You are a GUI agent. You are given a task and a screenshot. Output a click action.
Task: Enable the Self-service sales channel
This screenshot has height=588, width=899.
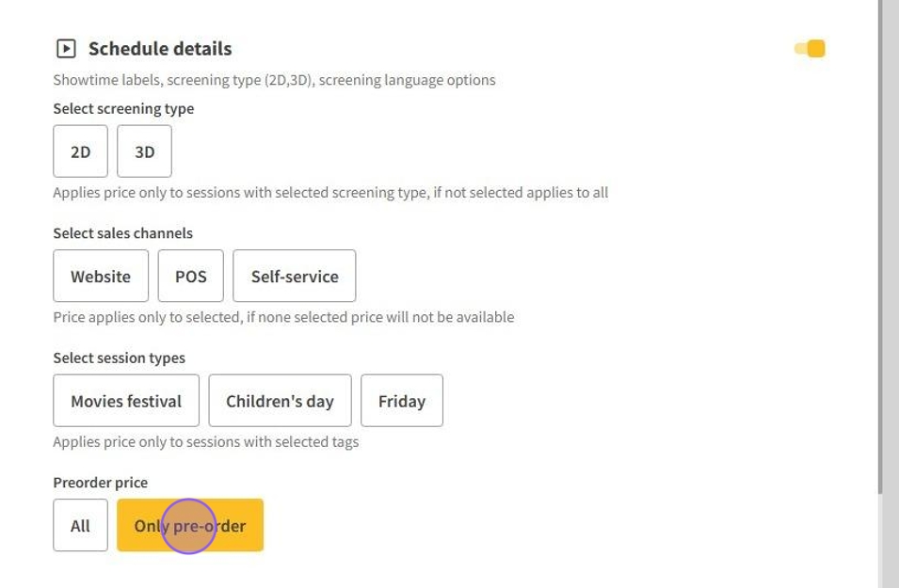[x=295, y=277]
